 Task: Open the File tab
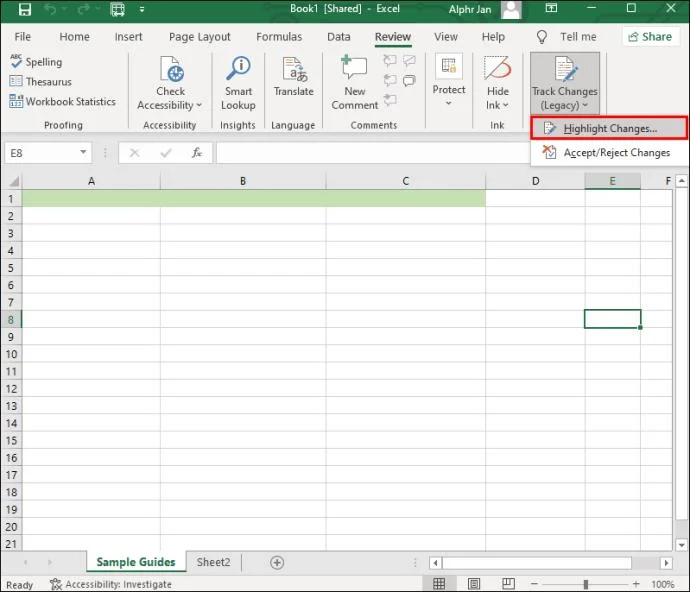point(22,37)
